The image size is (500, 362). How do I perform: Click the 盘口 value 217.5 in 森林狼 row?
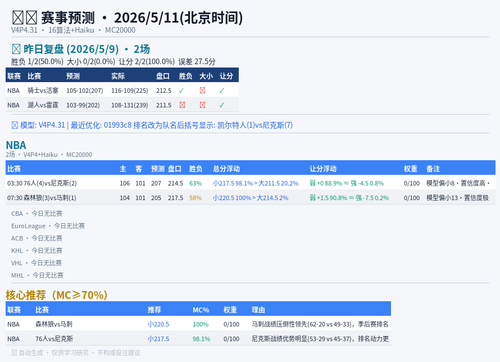[x=175, y=198]
